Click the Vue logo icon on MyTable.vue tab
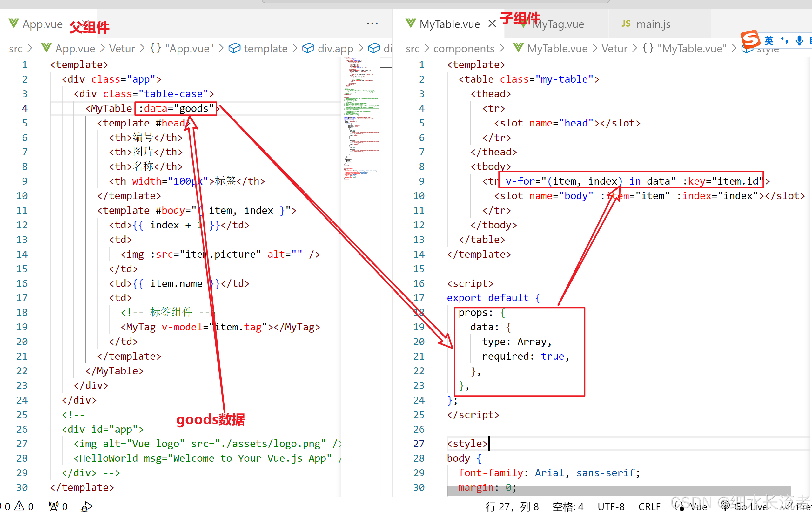Viewport: 812px width, 516px height. click(411, 24)
